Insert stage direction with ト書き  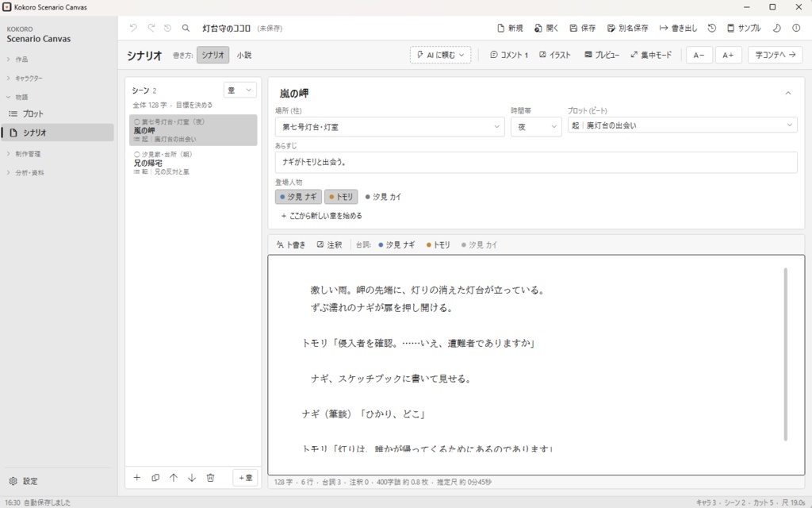pyautogui.click(x=290, y=244)
